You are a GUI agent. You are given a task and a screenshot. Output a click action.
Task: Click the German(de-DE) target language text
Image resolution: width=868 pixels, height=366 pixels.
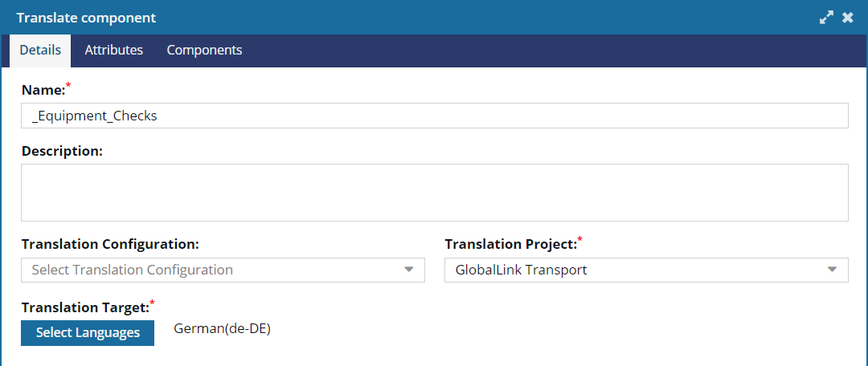[222, 329]
